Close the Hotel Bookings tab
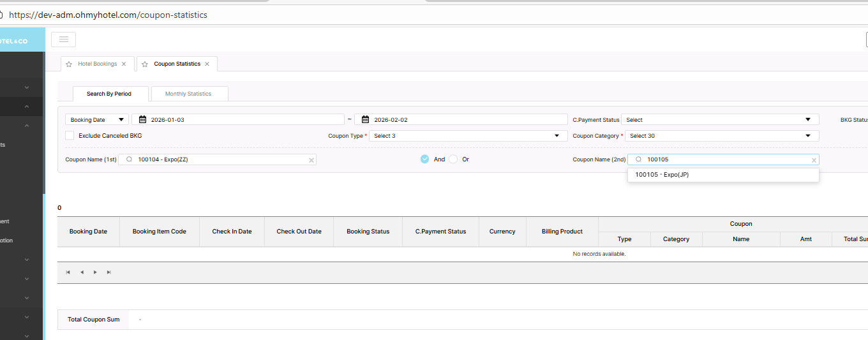 tap(124, 64)
